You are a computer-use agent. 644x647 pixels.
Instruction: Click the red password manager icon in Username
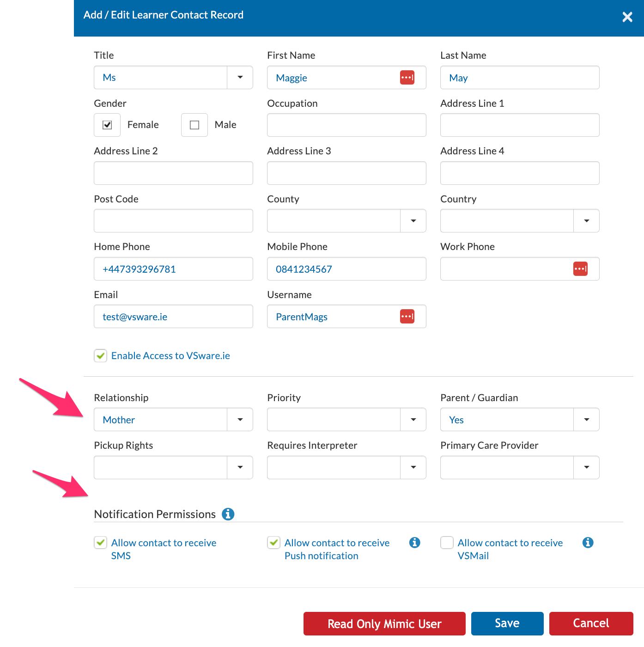[x=407, y=316]
